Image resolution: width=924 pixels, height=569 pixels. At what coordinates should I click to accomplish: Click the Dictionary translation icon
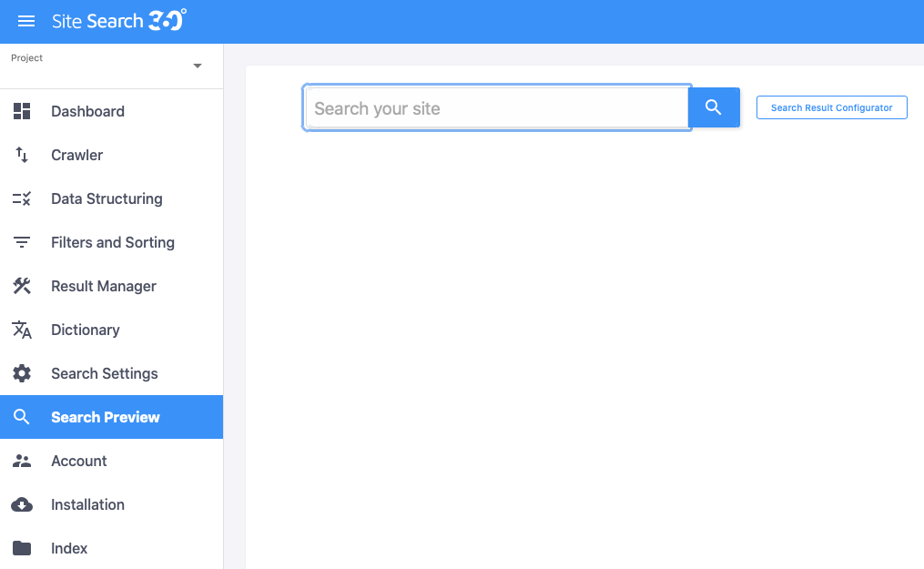click(22, 330)
